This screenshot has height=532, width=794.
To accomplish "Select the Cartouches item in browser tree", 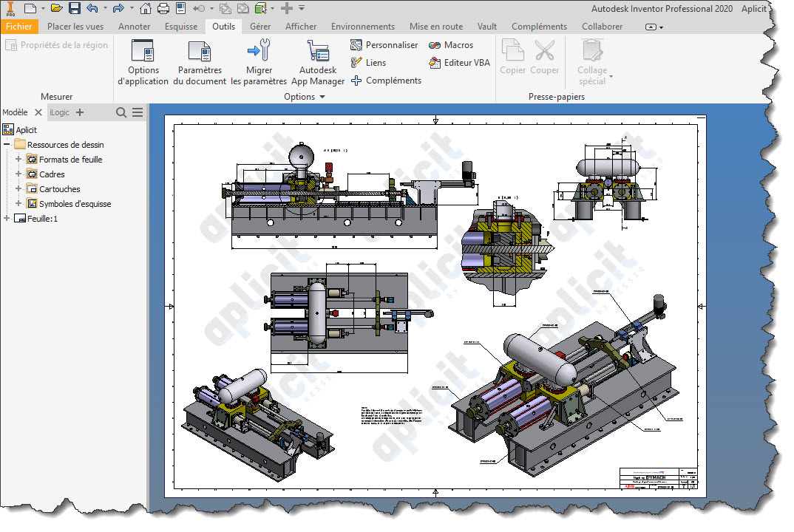I will tap(59, 189).
